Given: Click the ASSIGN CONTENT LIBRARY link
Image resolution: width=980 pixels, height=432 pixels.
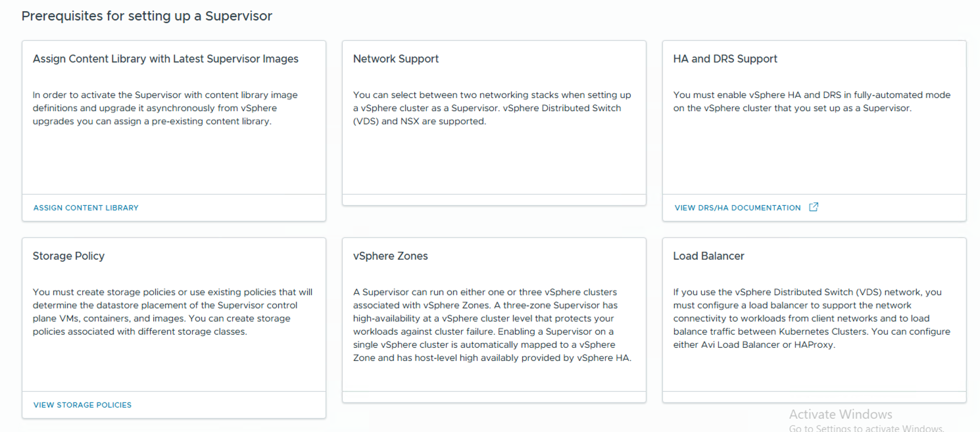Looking at the screenshot, I should point(86,208).
